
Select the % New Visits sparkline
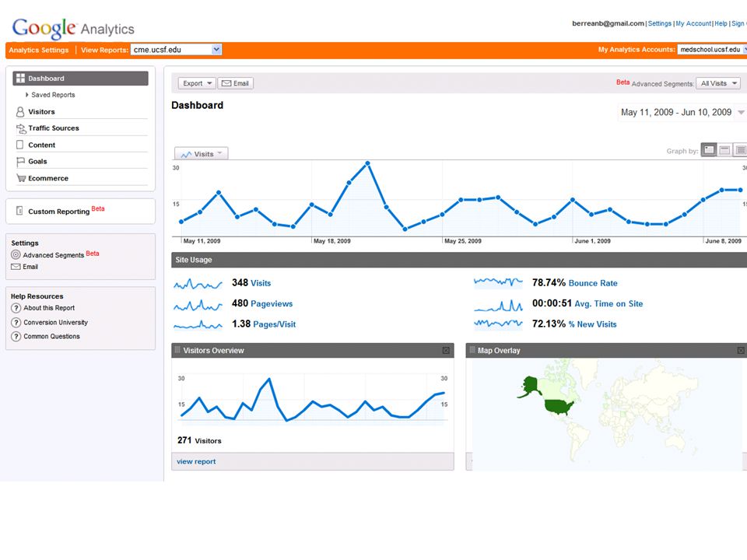click(498, 324)
